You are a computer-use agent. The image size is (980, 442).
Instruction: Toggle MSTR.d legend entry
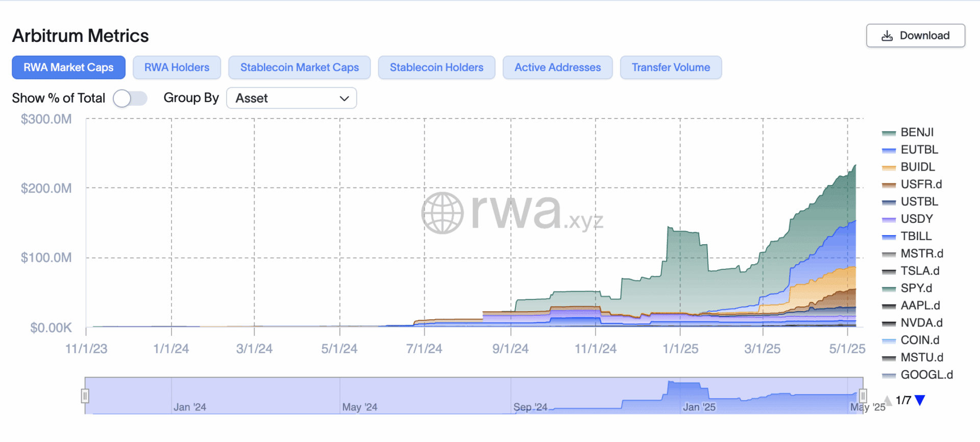912,254
